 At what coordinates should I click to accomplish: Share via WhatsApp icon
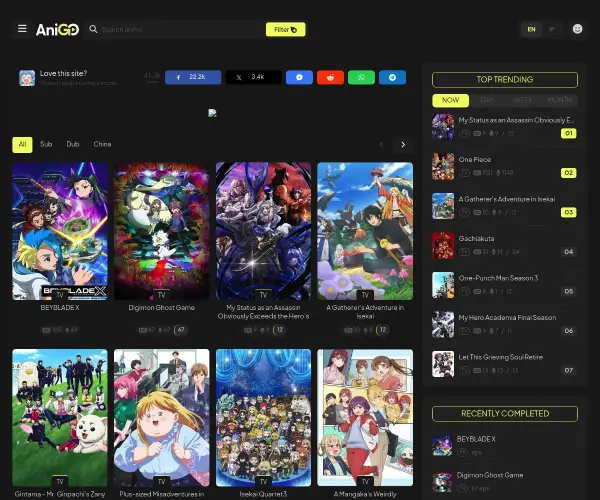[361, 77]
